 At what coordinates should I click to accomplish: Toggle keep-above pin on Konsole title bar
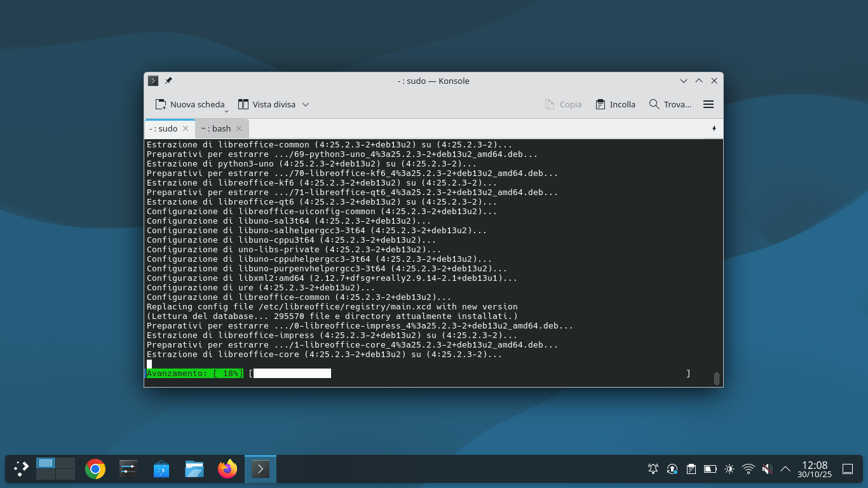pos(168,81)
